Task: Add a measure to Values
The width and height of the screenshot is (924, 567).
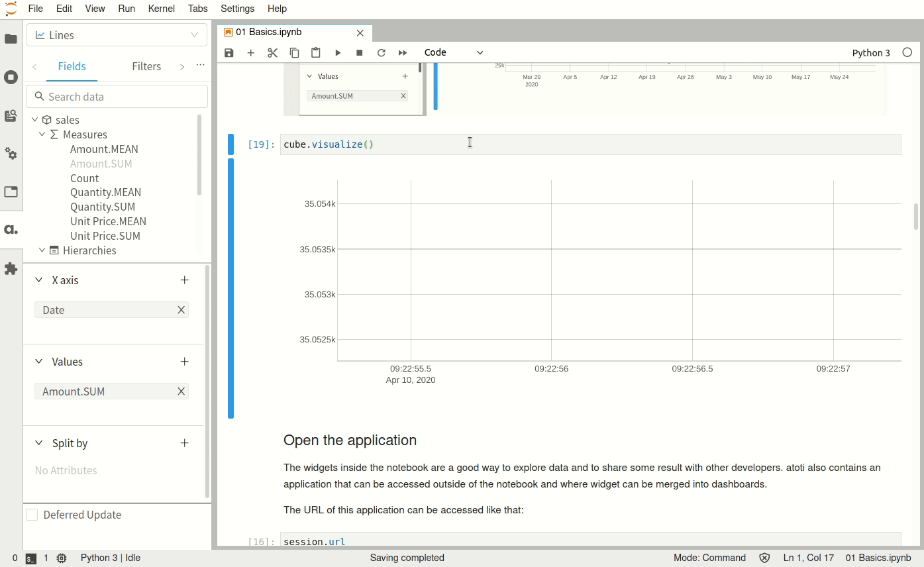Action: [x=184, y=362]
